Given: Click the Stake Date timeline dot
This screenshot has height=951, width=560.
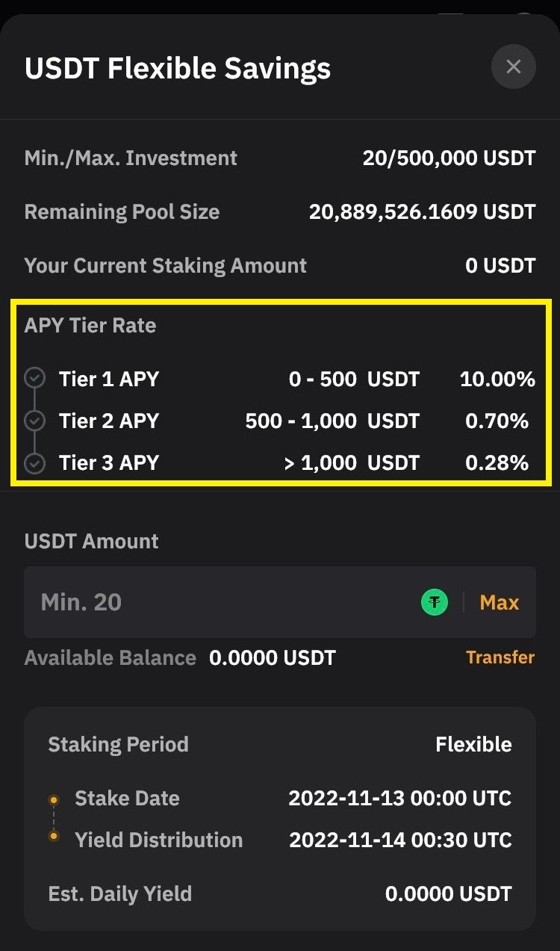Looking at the screenshot, I should pos(54,799).
